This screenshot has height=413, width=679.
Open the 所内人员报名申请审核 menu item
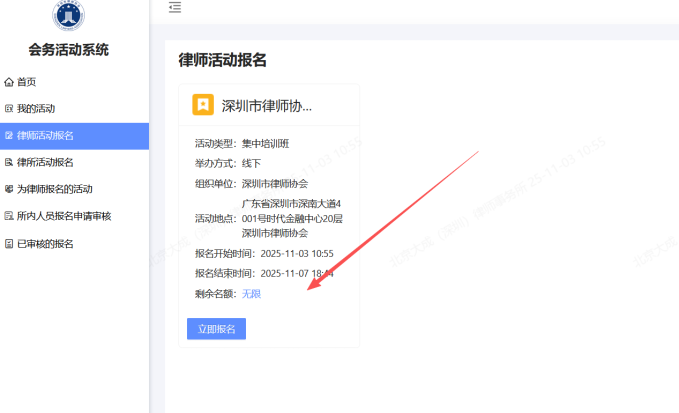63,216
